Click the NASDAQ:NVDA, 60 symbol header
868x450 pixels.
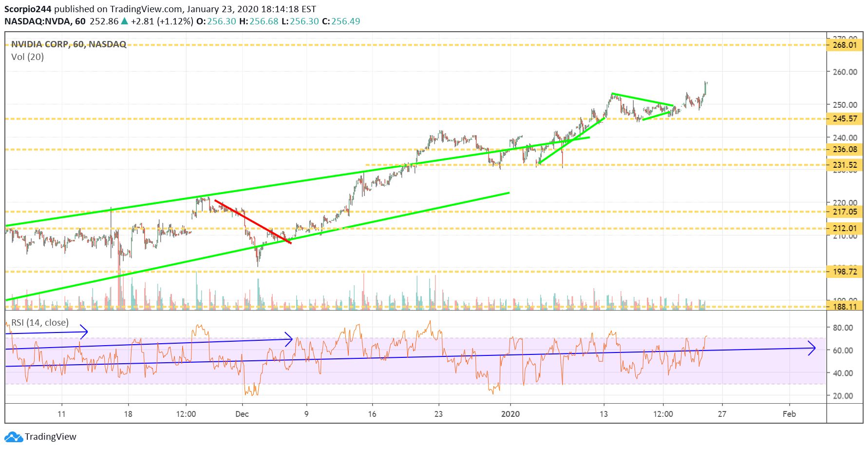point(45,21)
